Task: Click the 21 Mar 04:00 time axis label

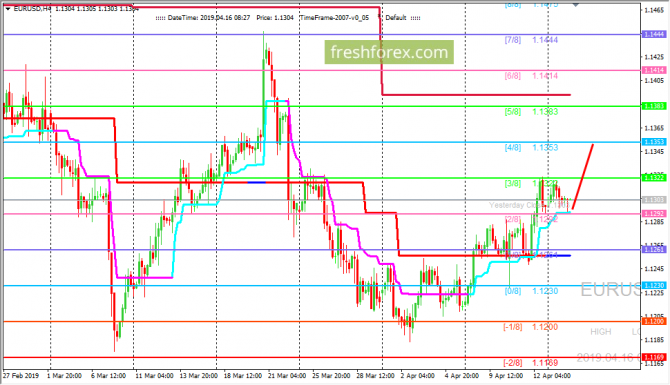Action: [x=287, y=376]
